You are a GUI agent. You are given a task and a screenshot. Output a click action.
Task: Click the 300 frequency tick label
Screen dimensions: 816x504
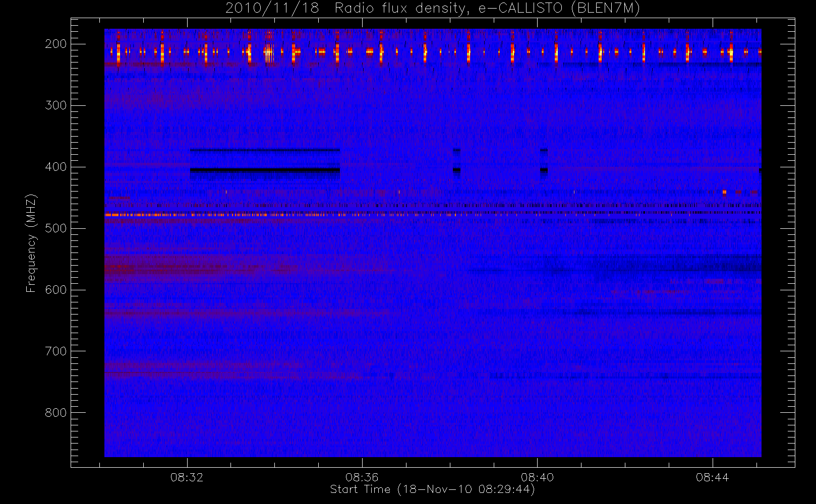(56, 105)
